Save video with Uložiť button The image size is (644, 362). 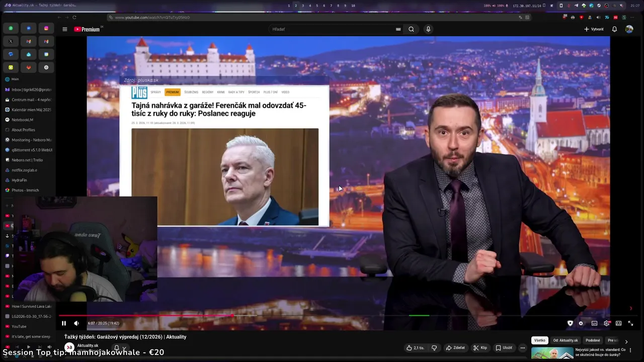coord(504,347)
